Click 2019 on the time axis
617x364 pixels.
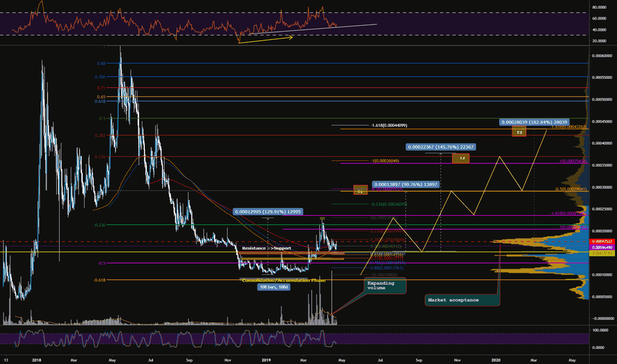(x=266, y=359)
